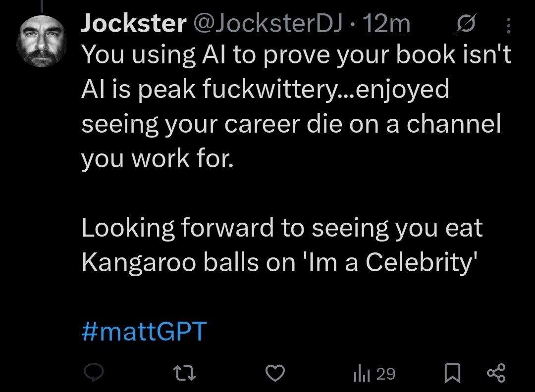Screen dimensions: 535x392
Task: Open the @JocksterDJ handle link
Action: point(267,24)
